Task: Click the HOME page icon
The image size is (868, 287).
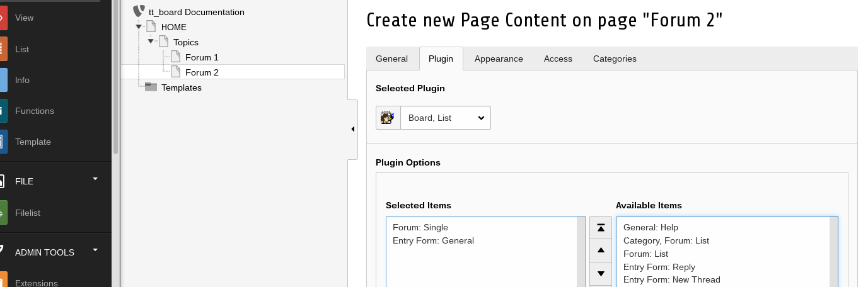Action: [x=151, y=26]
